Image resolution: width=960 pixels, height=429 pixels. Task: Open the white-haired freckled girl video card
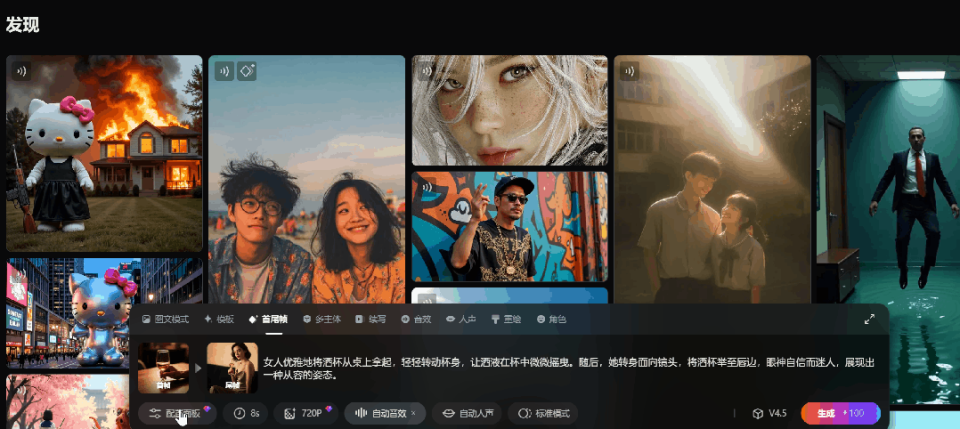(x=510, y=111)
